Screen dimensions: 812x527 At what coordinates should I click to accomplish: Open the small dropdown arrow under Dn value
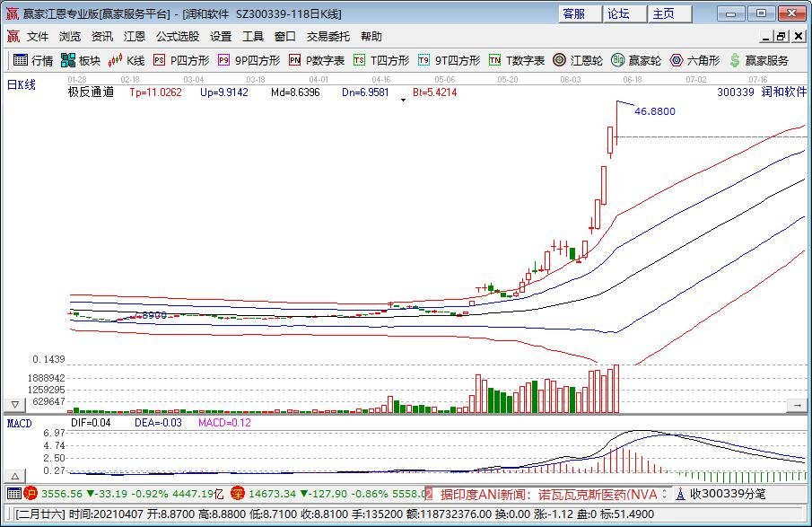[404, 100]
